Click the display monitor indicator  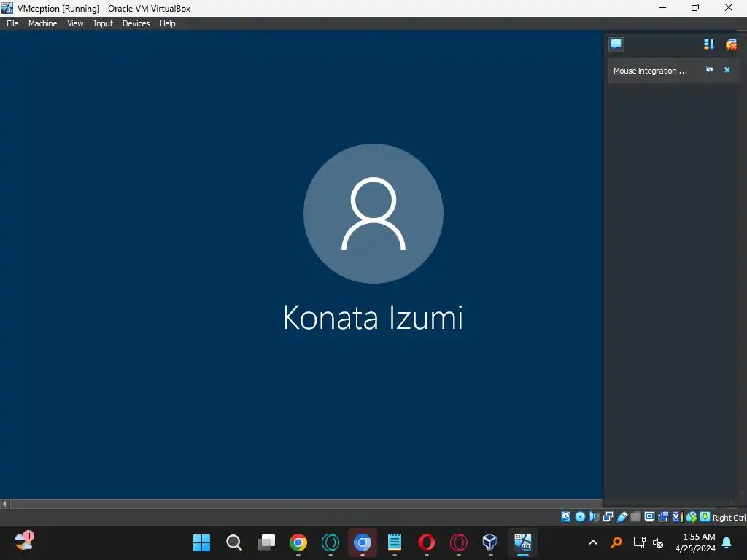649,517
